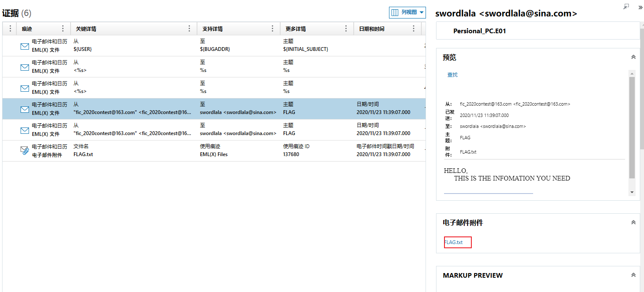644x292 pixels.
Task: Click the envelope icon of the ${USER} email row
Action: tap(25, 46)
